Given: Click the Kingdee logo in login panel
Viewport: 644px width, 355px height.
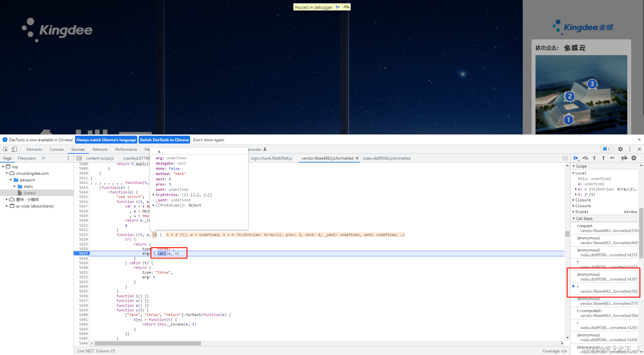Looking at the screenshot, I should pyautogui.click(x=583, y=28).
